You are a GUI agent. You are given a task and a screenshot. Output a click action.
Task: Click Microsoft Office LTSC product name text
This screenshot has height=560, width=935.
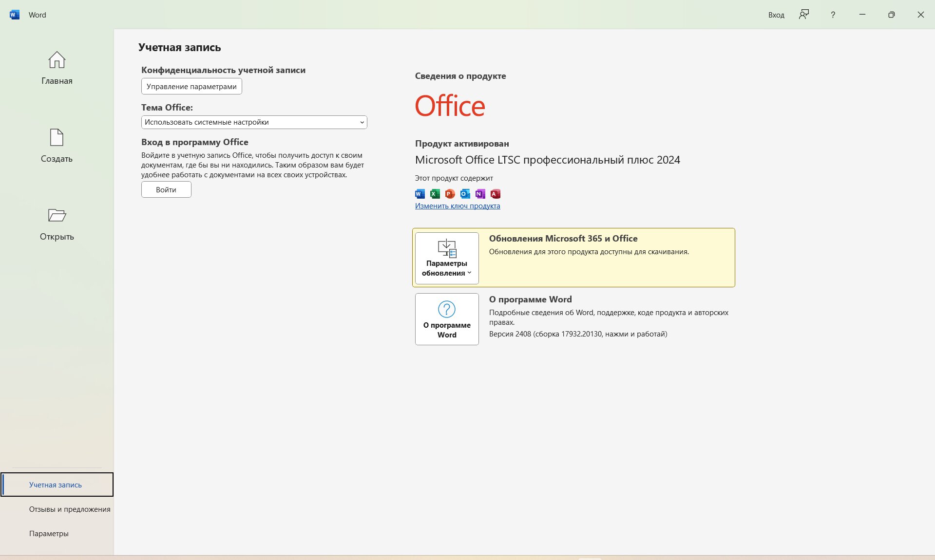[548, 160]
